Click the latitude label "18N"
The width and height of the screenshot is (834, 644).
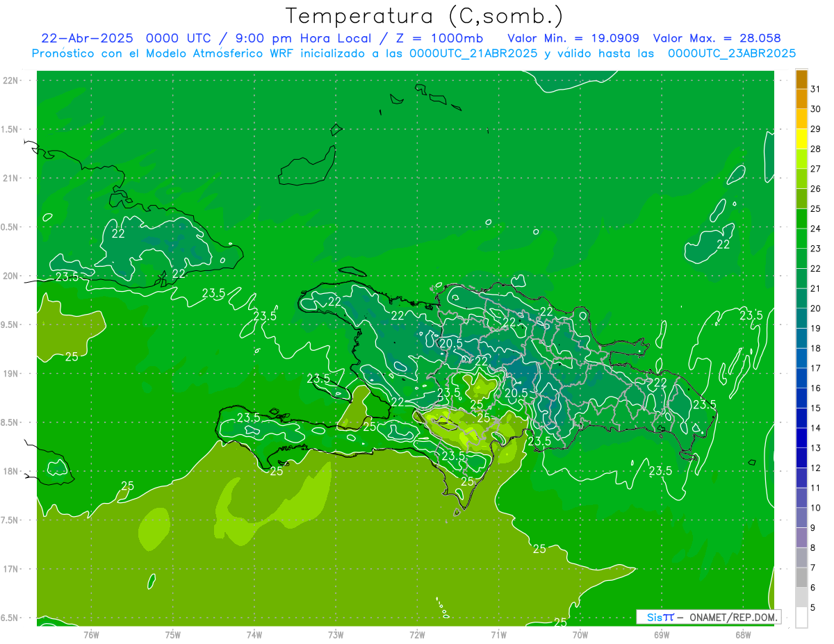(11, 472)
